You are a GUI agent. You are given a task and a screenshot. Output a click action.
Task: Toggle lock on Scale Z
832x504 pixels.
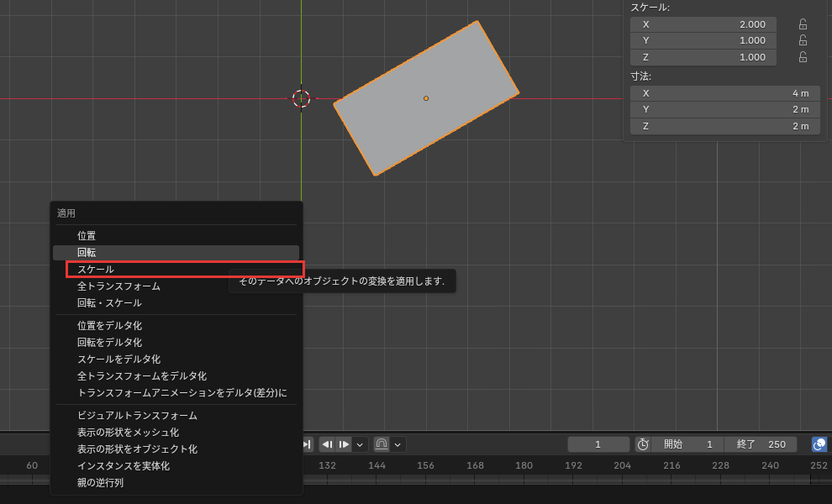803,57
